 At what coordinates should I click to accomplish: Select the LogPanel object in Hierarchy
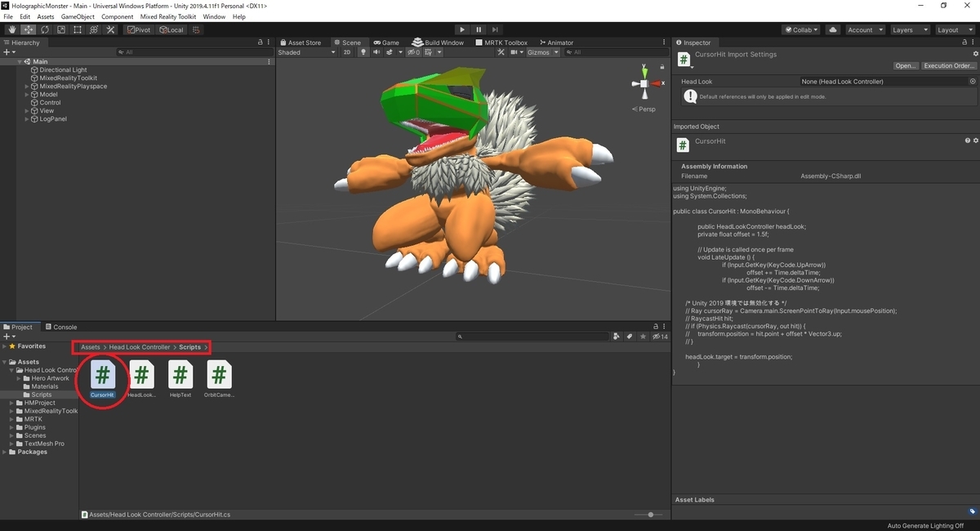pos(53,119)
